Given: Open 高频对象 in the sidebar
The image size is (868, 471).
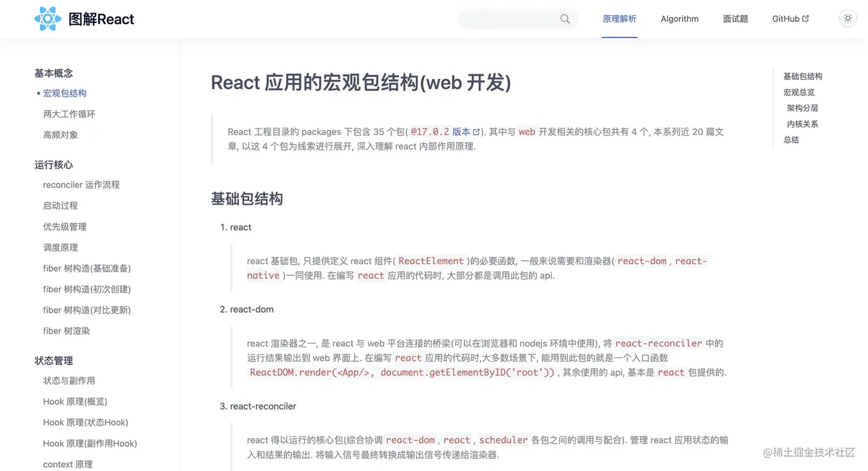Looking at the screenshot, I should [x=60, y=135].
